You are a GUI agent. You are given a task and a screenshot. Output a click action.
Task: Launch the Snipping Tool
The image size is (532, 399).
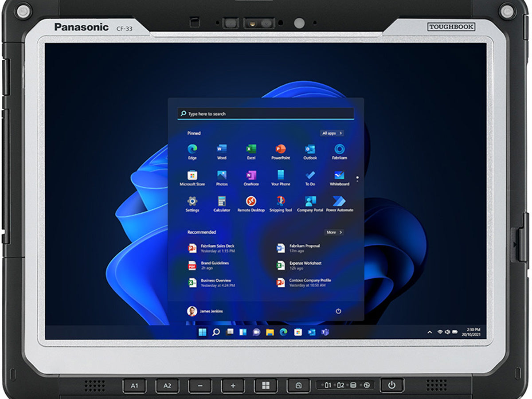[280, 202]
